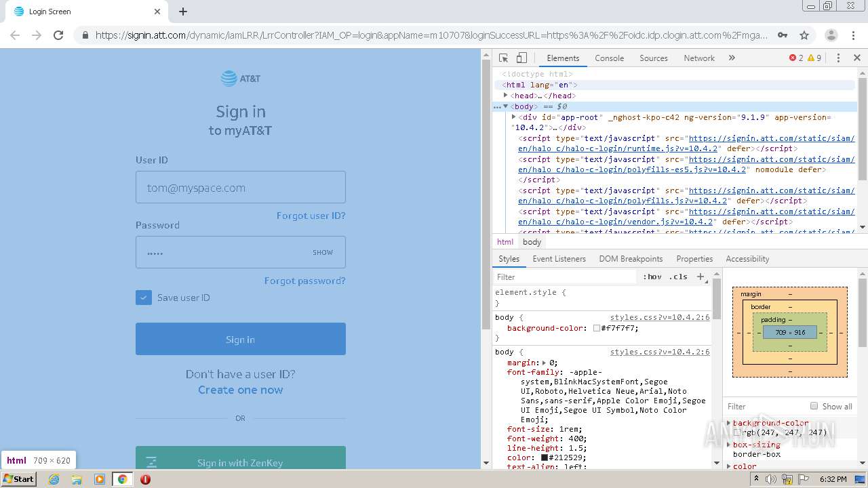Toggle the .cls class editor
The image size is (868, 488).
(x=678, y=277)
